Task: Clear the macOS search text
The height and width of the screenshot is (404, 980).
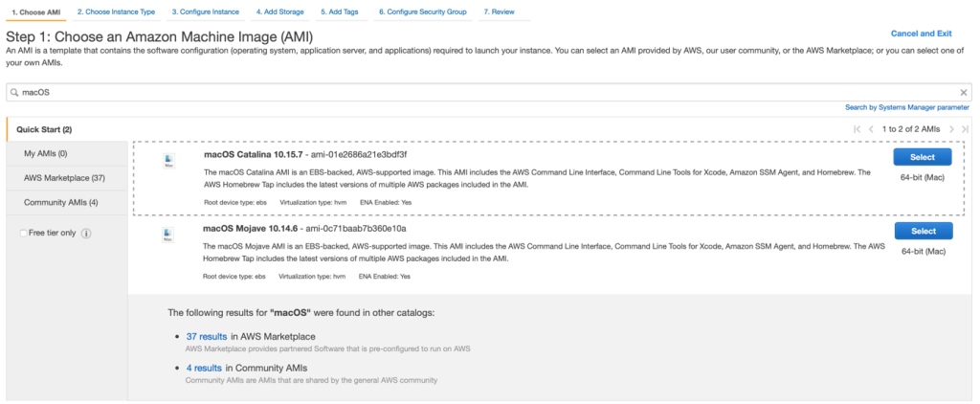Action: coord(964,93)
